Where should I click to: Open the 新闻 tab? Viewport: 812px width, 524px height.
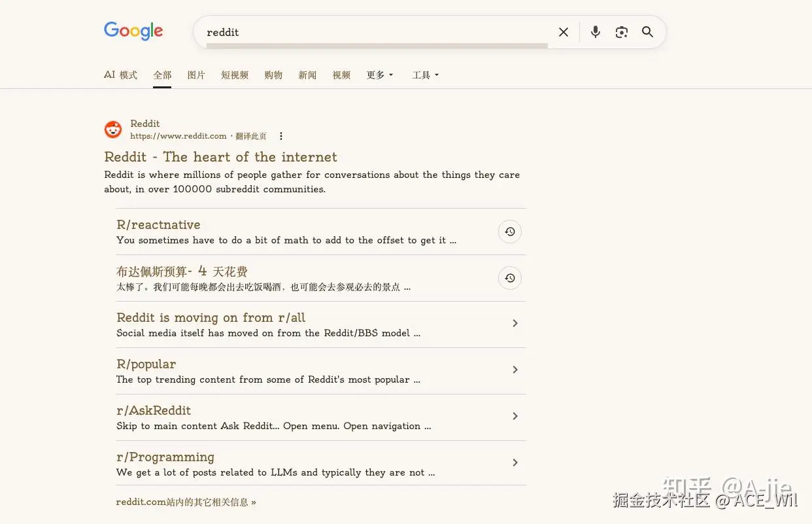(307, 75)
